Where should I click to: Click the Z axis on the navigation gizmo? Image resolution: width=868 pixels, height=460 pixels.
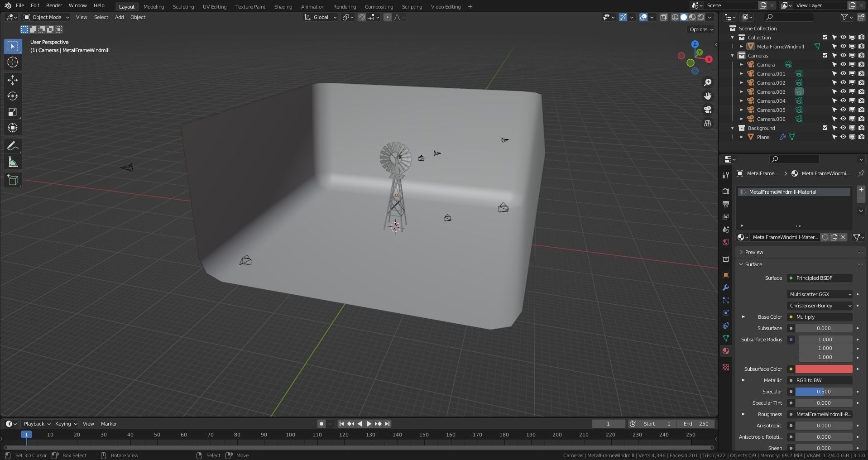[x=695, y=44]
